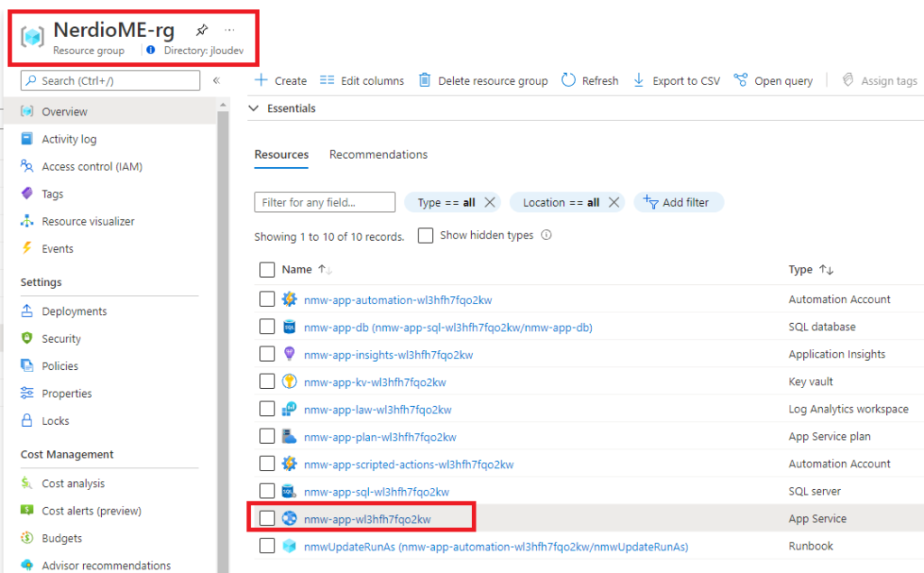This screenshot has height=573, width=924.
Task: Click the Cost alerts (preview) icon
Action: coord(27,510)
